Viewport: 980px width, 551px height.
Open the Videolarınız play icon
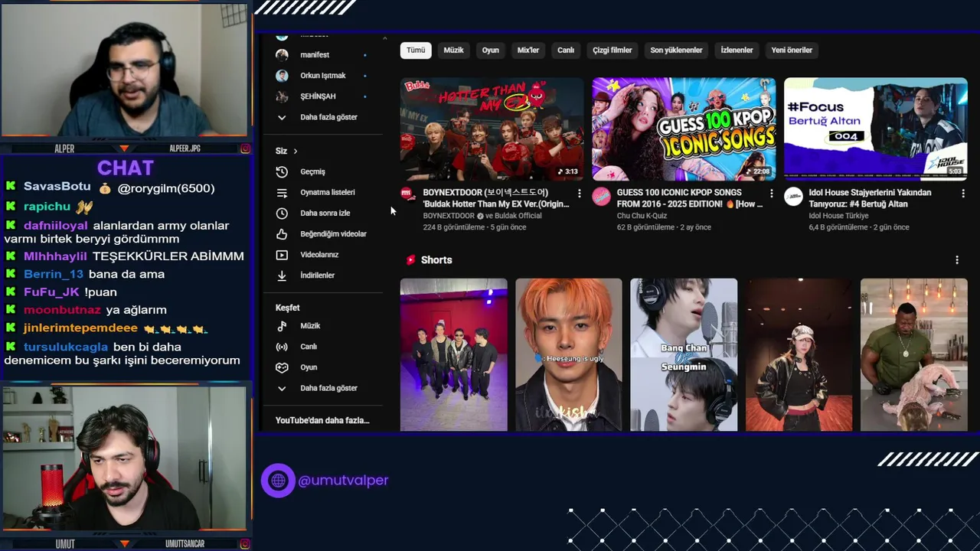282,254
